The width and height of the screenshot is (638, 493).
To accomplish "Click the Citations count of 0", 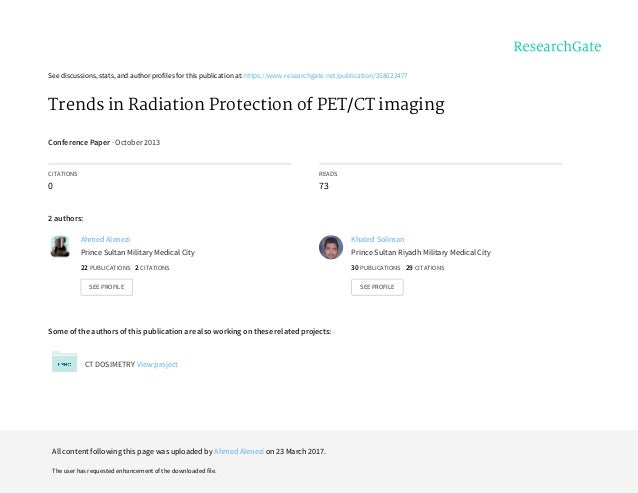I will [x=50, y=186].
